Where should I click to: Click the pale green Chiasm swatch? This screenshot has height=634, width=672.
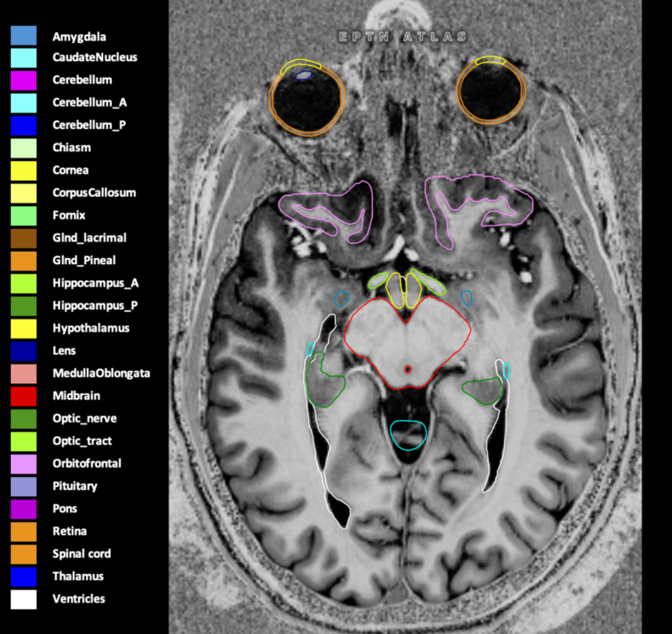[x=23, y=149]
